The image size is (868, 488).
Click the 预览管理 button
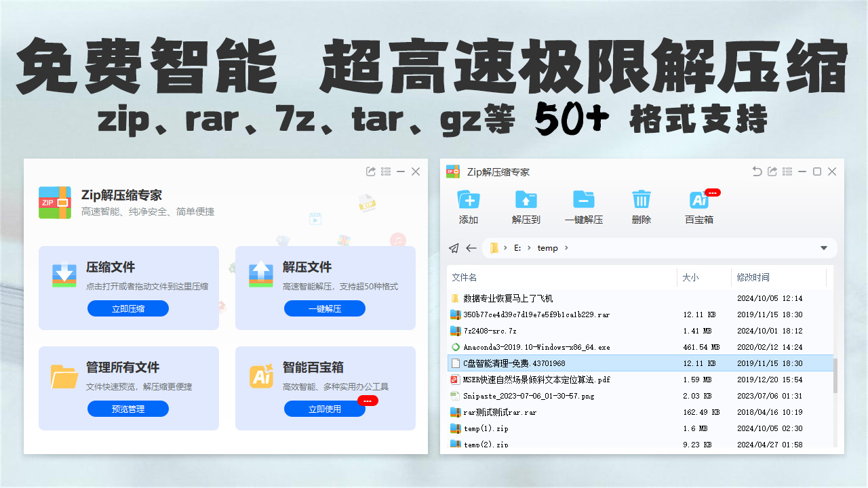[128, 409]
